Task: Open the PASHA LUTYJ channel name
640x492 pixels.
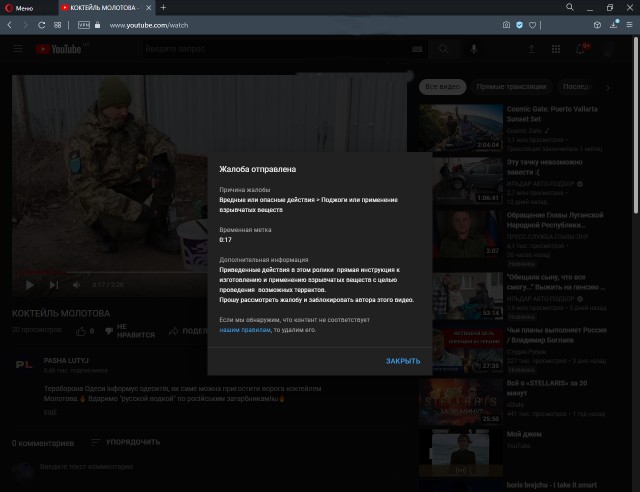Action: click(66, 361)
